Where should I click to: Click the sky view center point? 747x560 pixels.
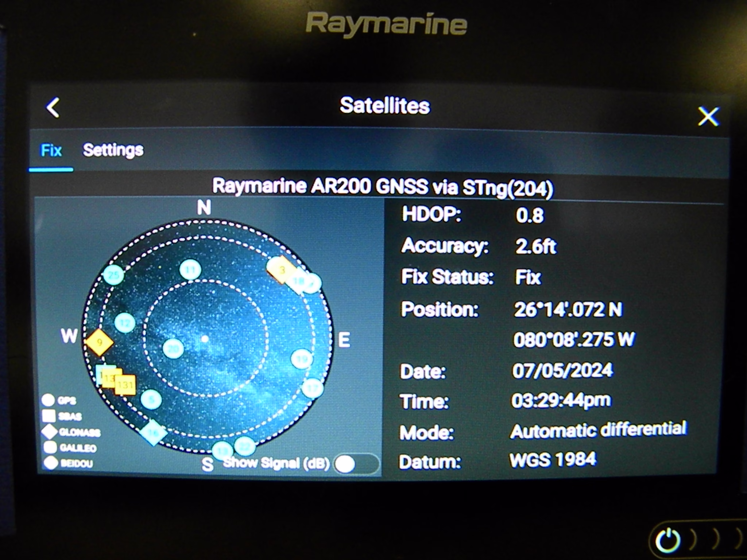click(205, 339)
